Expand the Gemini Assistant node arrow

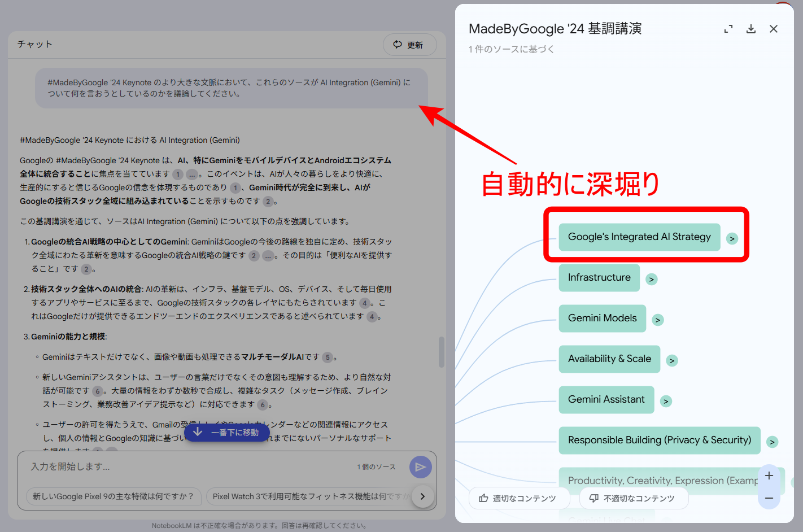point(666,401)
